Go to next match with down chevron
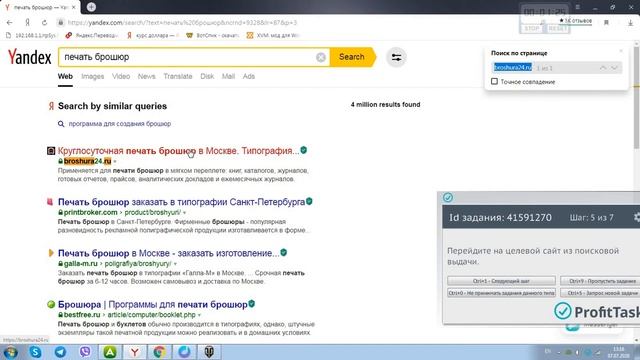 614,68
